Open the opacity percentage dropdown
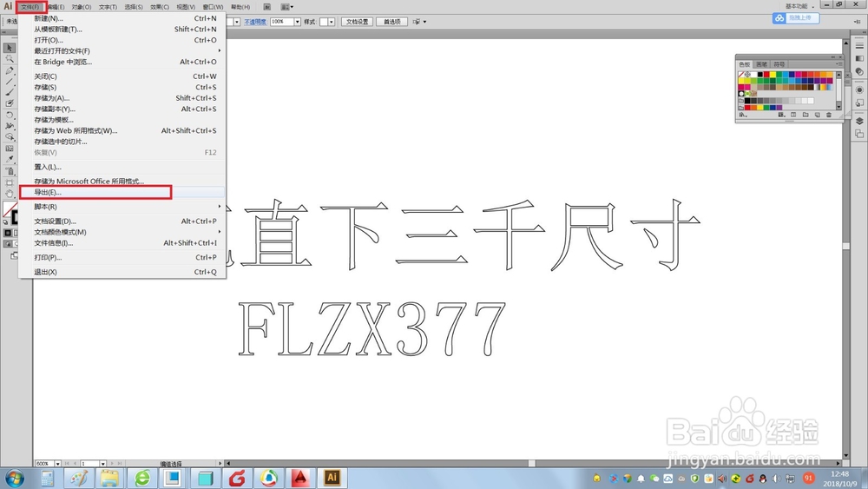 (x=297, y=22)
